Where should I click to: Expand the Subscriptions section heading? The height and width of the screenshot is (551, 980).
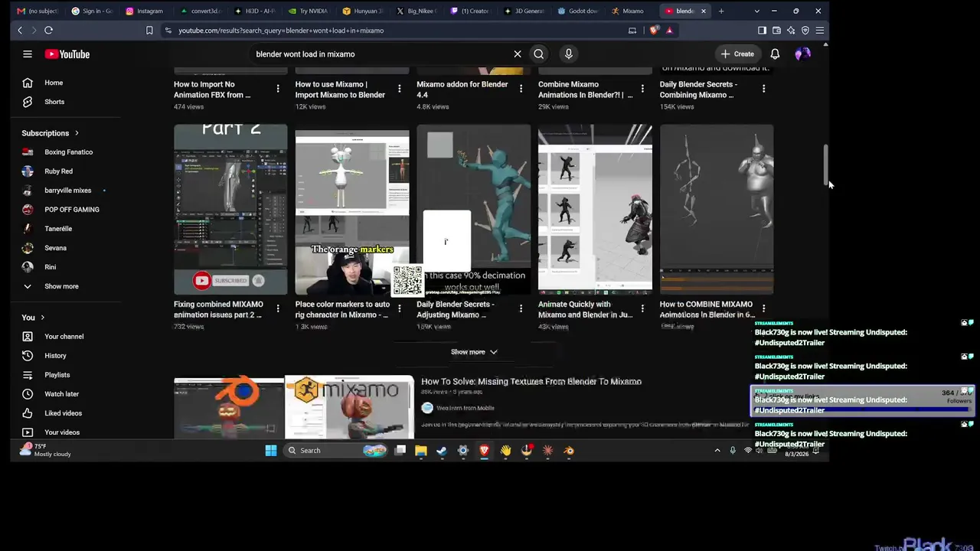[x=51, y=133]
